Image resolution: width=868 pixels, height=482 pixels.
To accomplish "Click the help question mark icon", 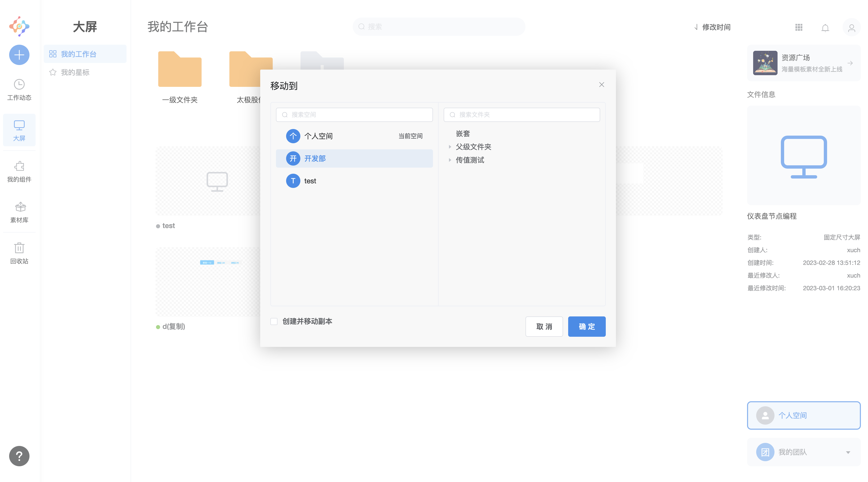I will 19,456.
